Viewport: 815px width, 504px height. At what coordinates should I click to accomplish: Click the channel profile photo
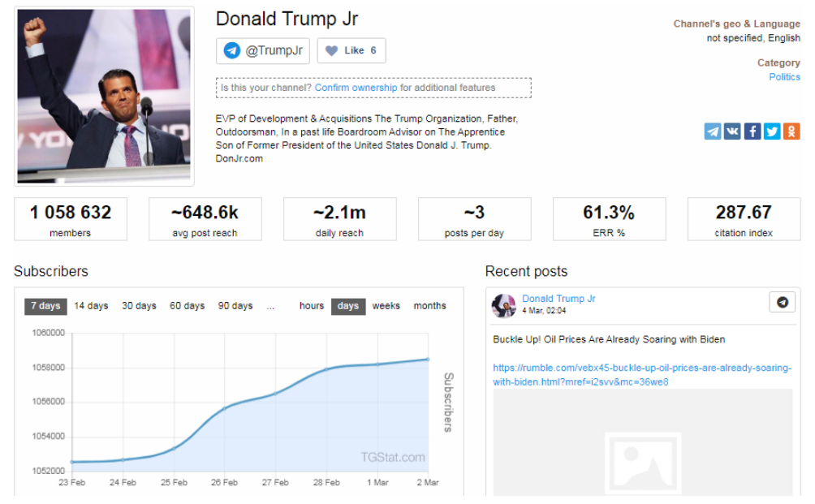point(105,96)
